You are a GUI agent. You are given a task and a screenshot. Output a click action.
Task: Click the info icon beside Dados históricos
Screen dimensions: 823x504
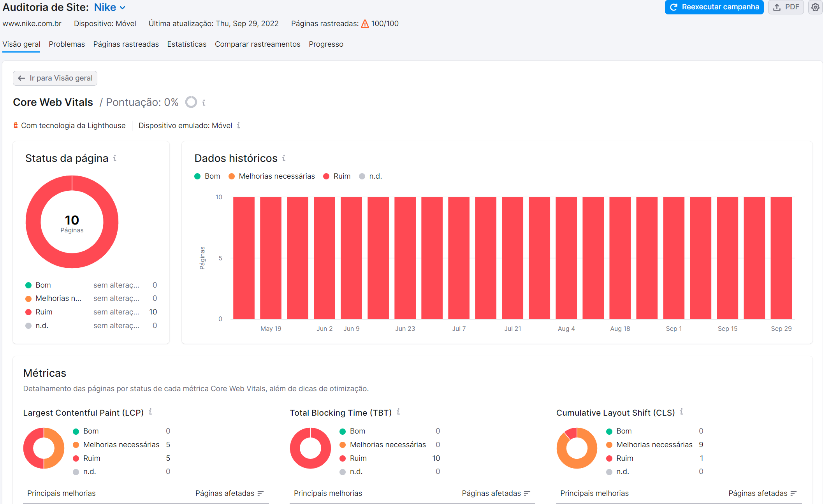(x=284, y=158)
